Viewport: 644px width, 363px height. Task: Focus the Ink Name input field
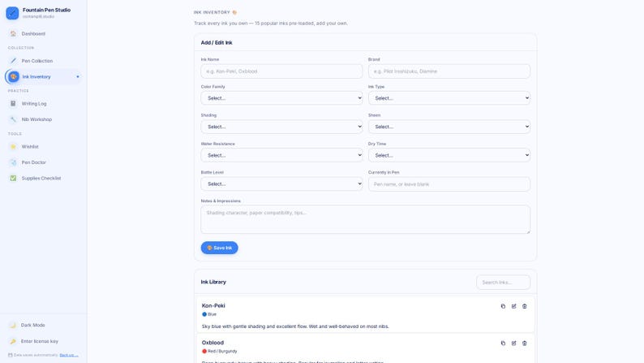pyautogui.click(x=281, y=71)
